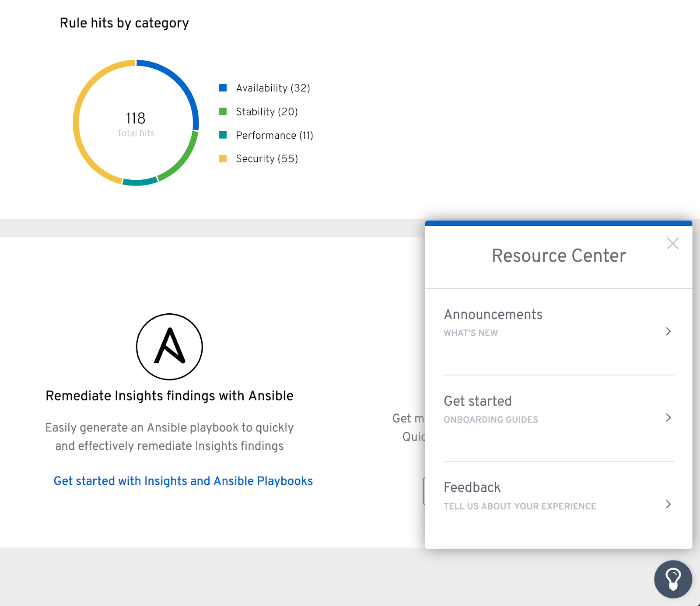This screenshot has width=700, height=606.
Task: Open Feedback menu entry
Action: point(558,504)
